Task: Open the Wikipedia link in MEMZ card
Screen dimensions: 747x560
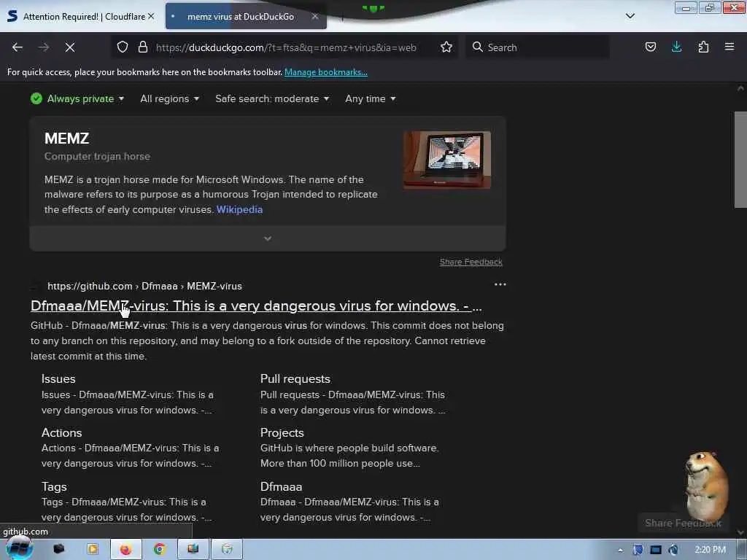Action: pyautogui.click(x=239, y=209)
